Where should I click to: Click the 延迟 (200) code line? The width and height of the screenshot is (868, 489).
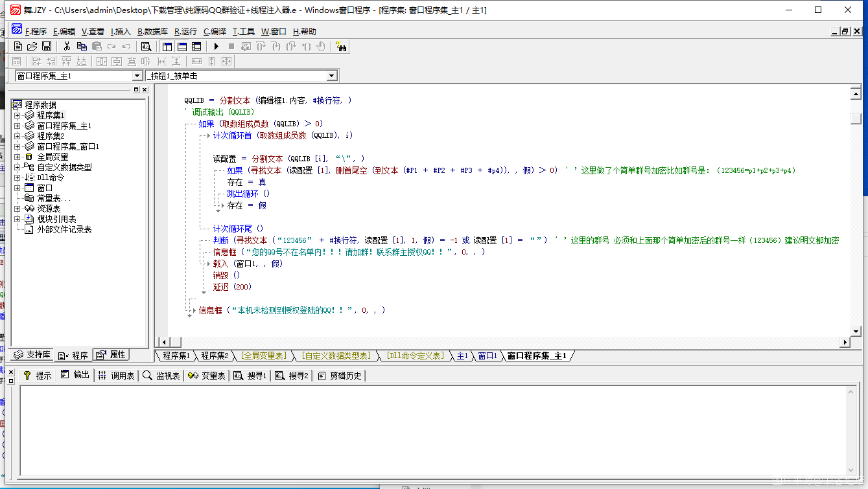[x=232, y=287]
